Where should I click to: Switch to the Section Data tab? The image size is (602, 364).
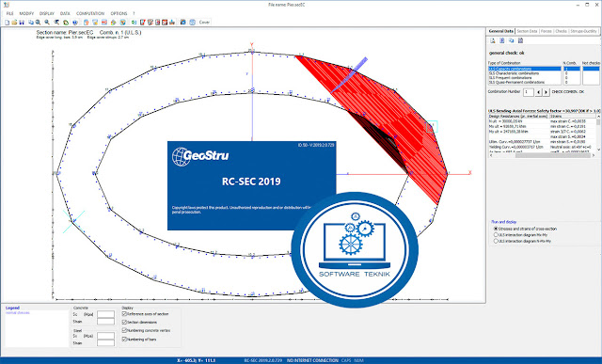[x=527, y=31]
